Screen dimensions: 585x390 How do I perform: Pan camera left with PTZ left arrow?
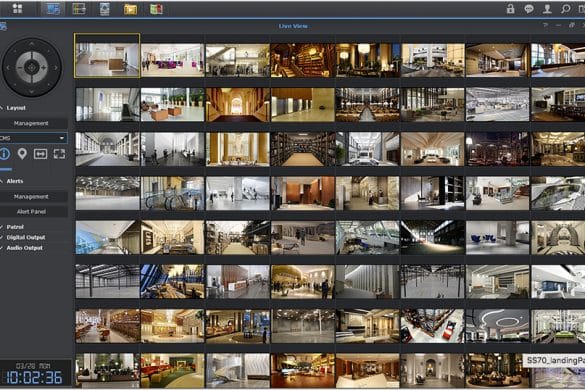[8, 68]
